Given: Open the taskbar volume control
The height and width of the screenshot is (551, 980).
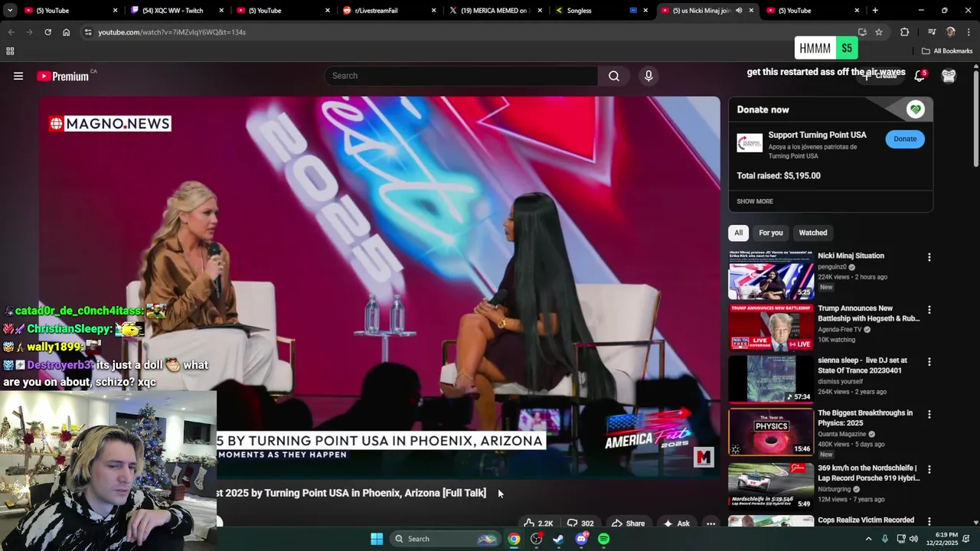Looking at the screenshot, I should [913, 539].
